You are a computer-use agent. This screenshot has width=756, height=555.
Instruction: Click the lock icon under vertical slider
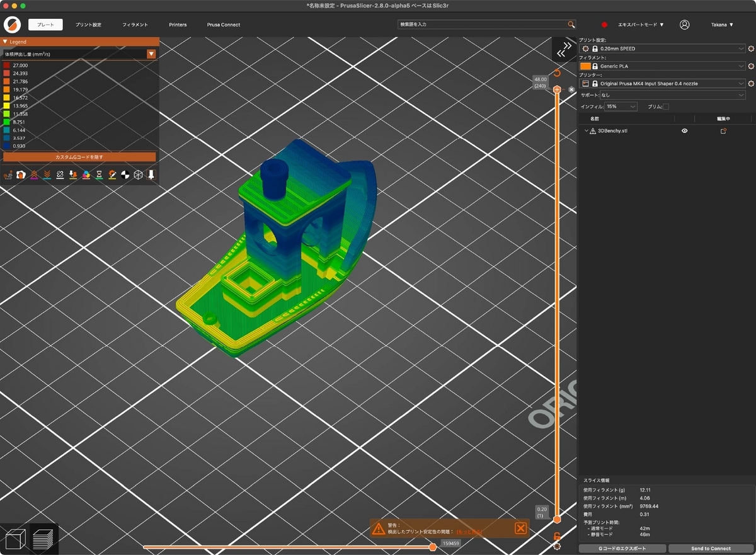coord(557,536)
